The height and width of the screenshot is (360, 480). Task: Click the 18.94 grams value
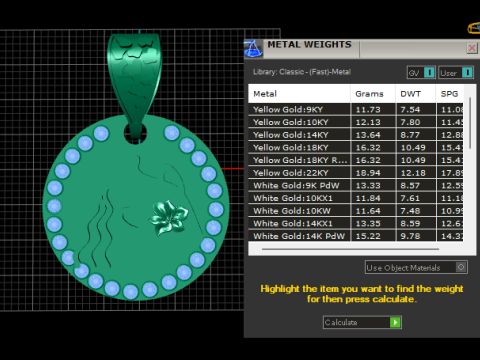coord(368,173)
